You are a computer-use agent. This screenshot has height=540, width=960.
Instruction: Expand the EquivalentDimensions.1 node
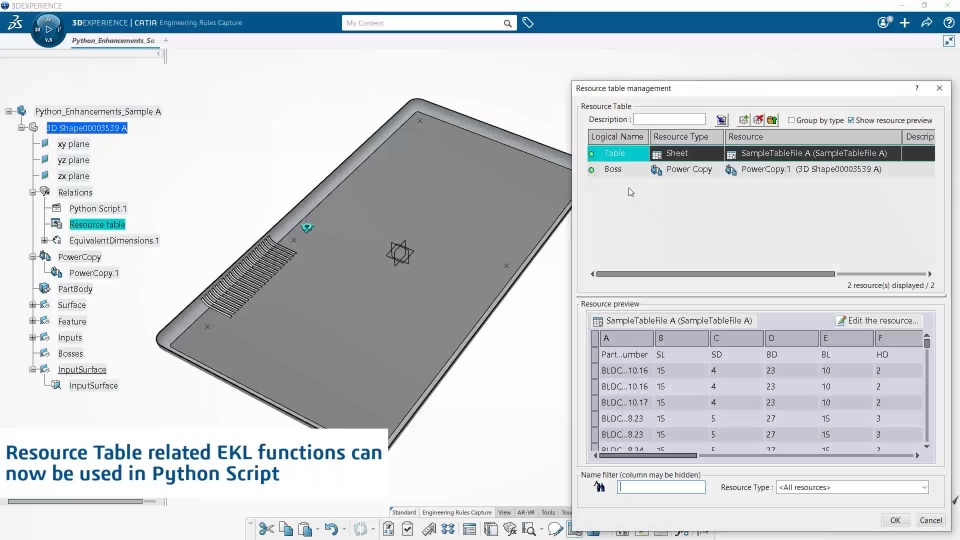tap(44, 241)
